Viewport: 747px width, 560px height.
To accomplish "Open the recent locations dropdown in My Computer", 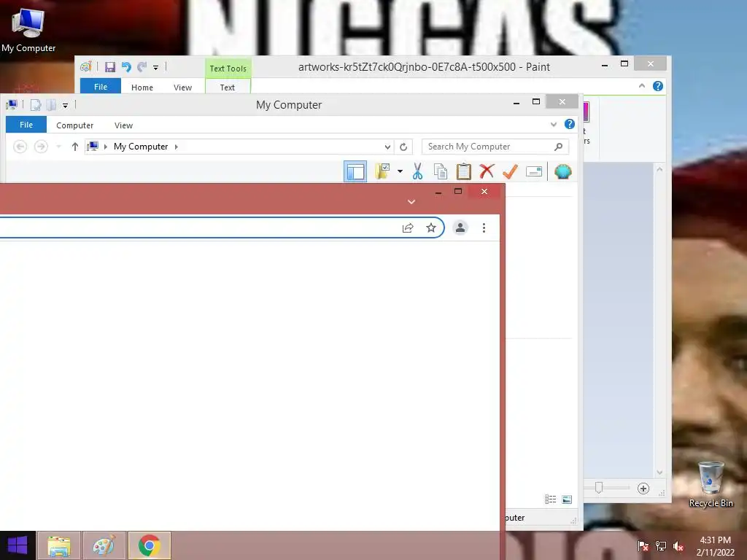I will [x=58, y=147].
